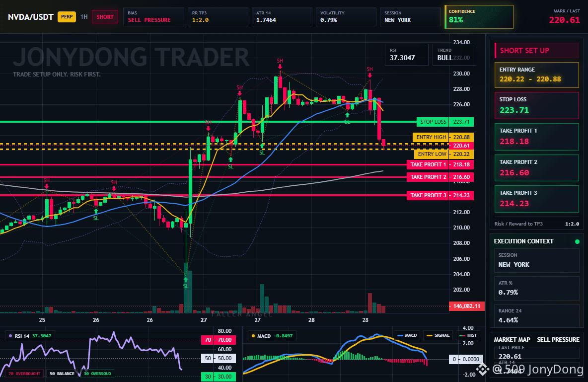
Task: Open the Entry Range 220.22 - 220.88 card
Action: click(537, 75)
